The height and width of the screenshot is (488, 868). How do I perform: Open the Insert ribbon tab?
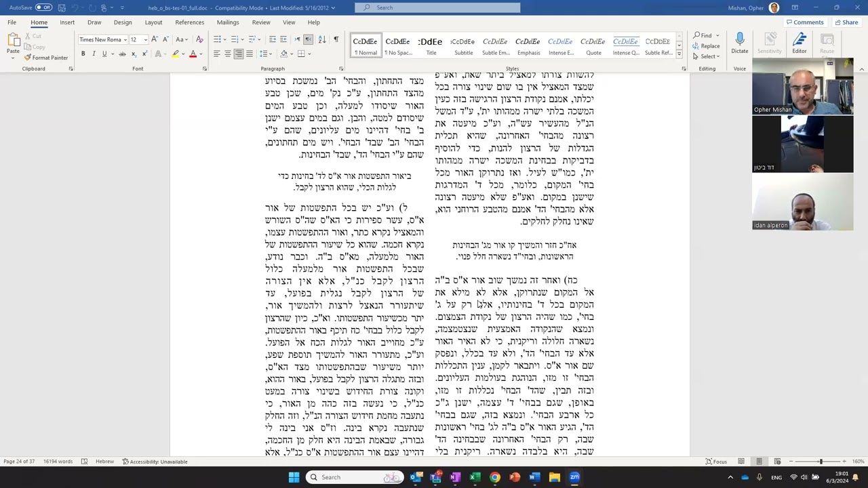[67, 22]
